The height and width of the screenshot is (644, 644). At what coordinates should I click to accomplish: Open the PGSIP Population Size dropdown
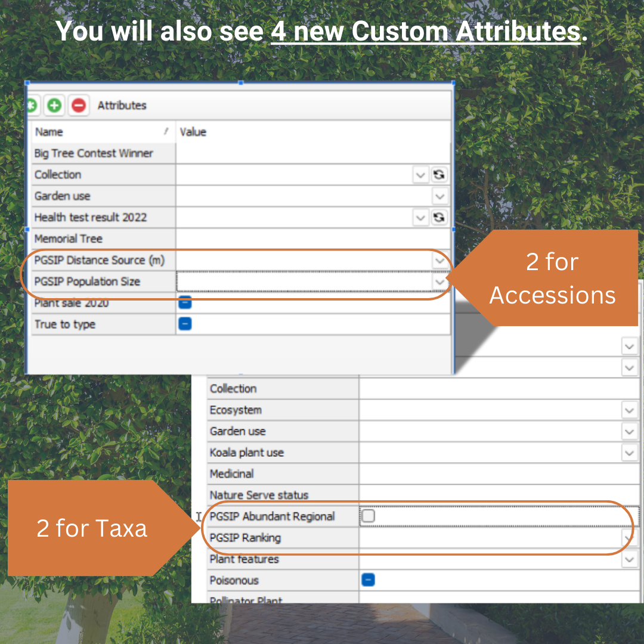440,281
